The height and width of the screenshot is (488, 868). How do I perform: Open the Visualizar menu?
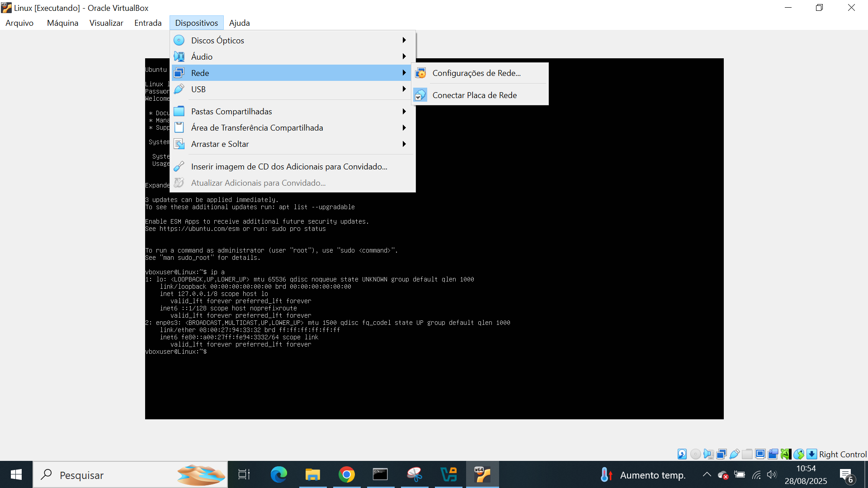point(106,23)
